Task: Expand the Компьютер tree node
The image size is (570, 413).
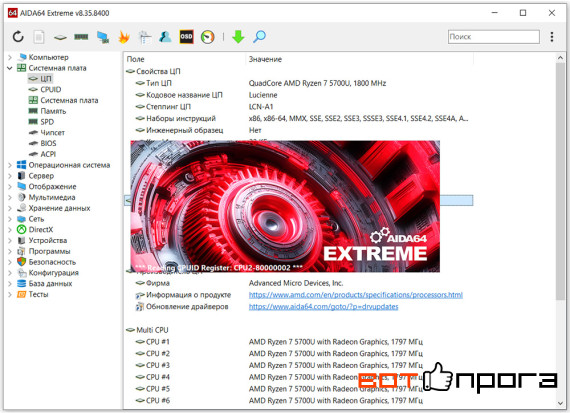Action: 10,57
